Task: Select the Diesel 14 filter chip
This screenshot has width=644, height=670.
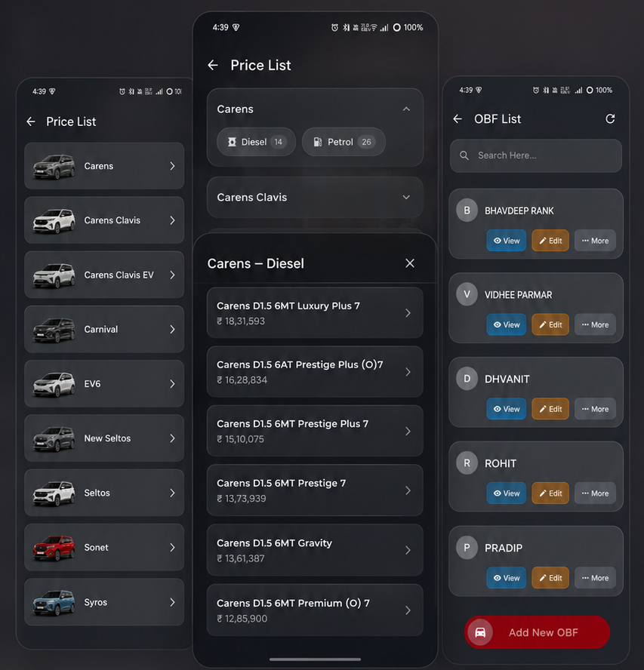Action: coord(256,142)
